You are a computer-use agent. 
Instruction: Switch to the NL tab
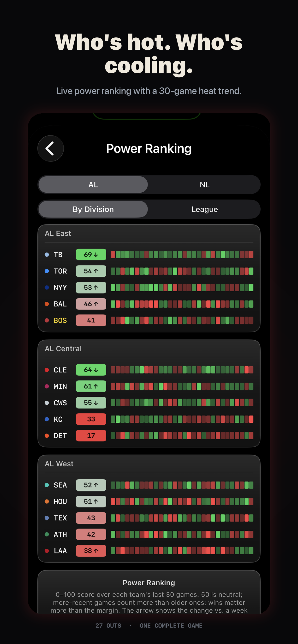pos(204,184)
